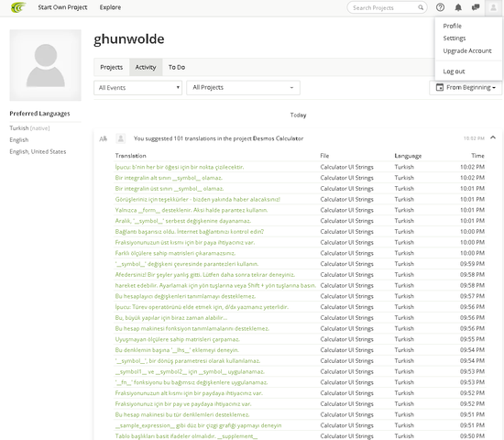The height and width of the screenshot is (440, 504).
Task: Click small user avatar beside activity entry
Action: tap(121, 138)
